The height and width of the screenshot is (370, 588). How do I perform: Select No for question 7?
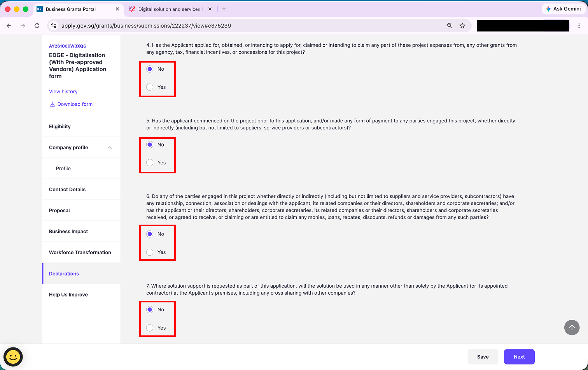tap(150, 310)
